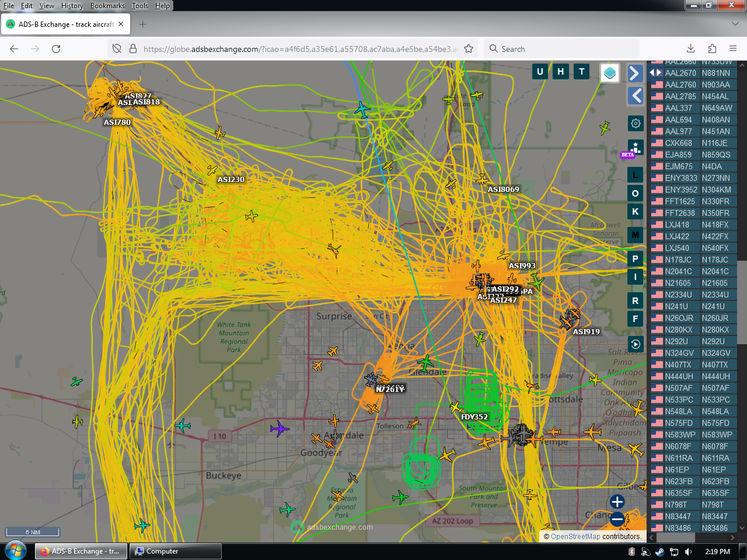Image resolution: width=747 pixels, height=560 pixels.
Task: Open the History menu
Action: click(72, 6)
